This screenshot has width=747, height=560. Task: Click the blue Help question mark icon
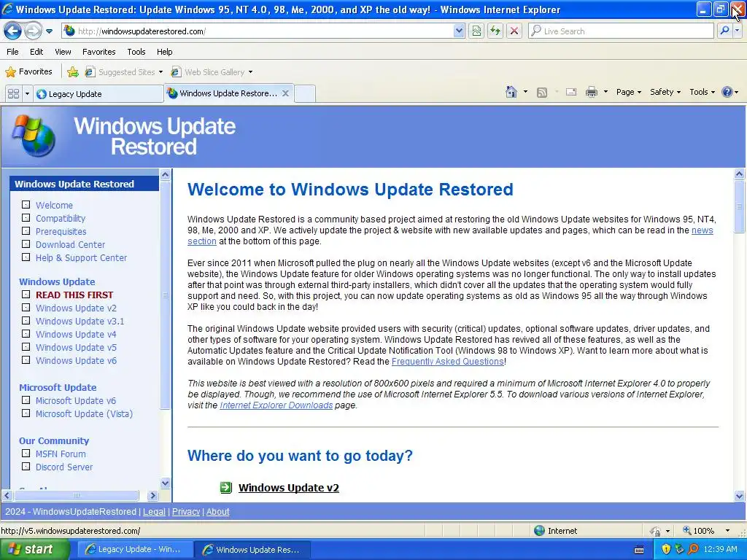coord(727,92)
